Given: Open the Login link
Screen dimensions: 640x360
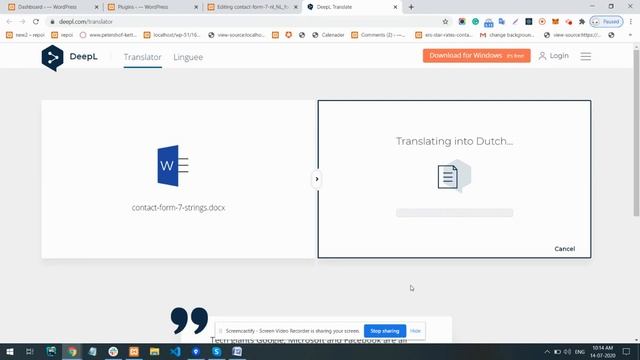Looking at the screenshot, I should click(553, 56).
